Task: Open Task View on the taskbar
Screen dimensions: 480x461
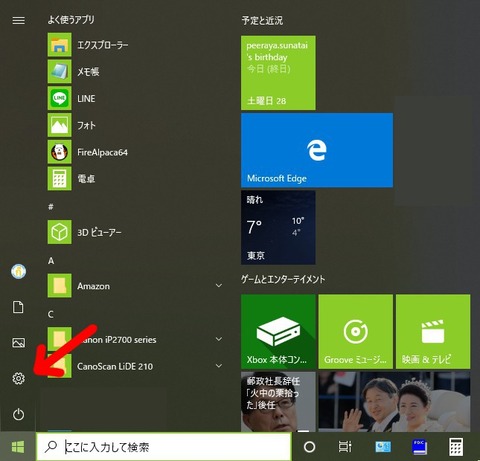Action: click(x=345, y=447)
